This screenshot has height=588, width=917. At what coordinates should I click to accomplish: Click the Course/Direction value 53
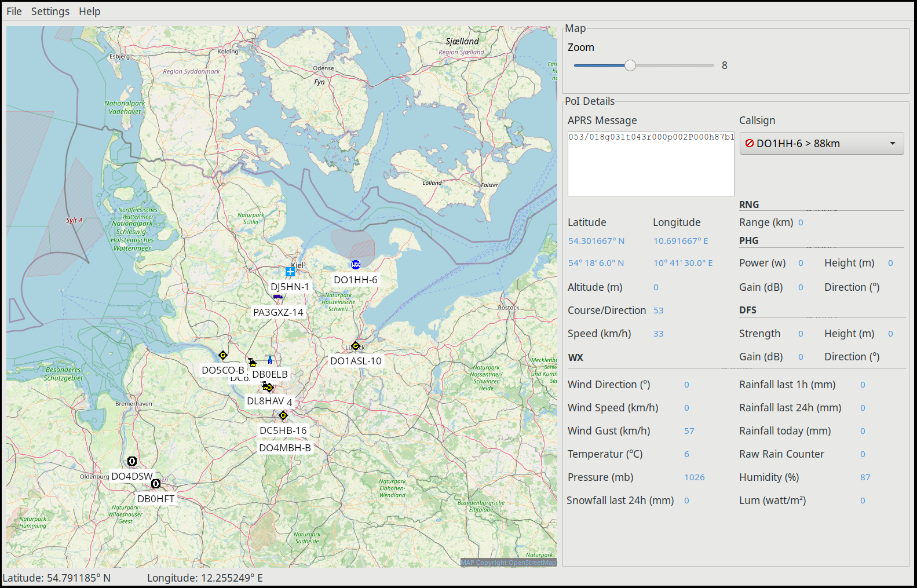659,311
